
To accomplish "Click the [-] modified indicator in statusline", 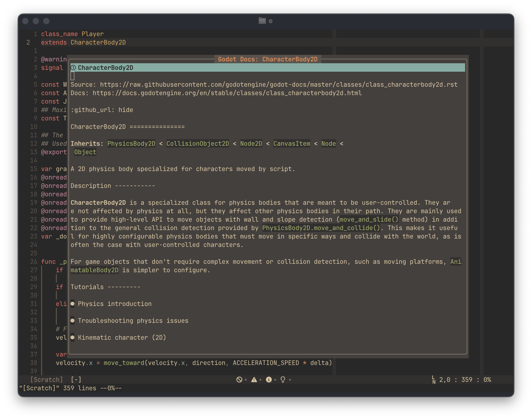I will pyautogui.click(x=76, y=380).
